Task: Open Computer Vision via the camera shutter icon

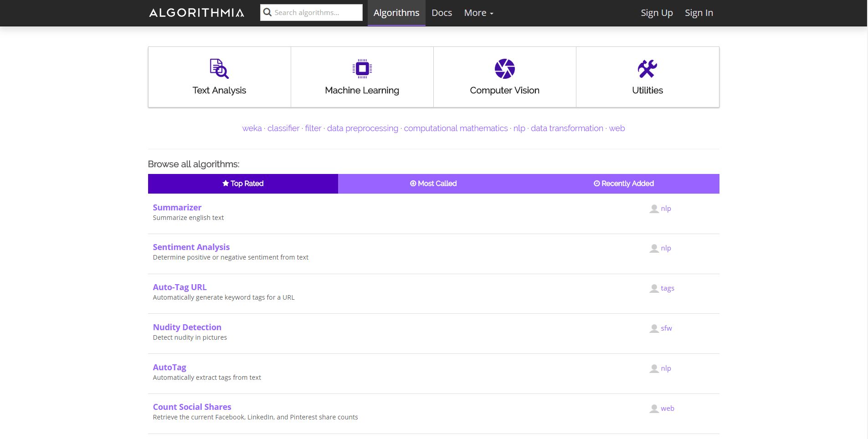Action: pyautogui.click(x=504, y=68)
